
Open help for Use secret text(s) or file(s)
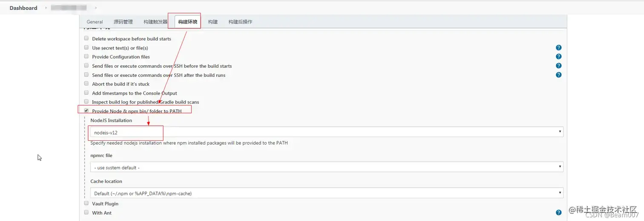click(x=558, y=48)
